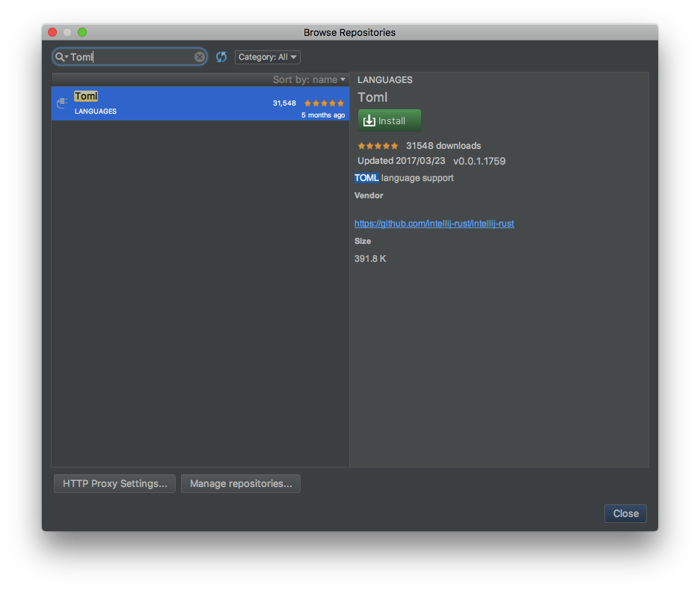Image resolution: width=700 pixels, height=591 pixels.
Task: Click the 'Updated 2017/03/23' text
Action: (402, 161)
